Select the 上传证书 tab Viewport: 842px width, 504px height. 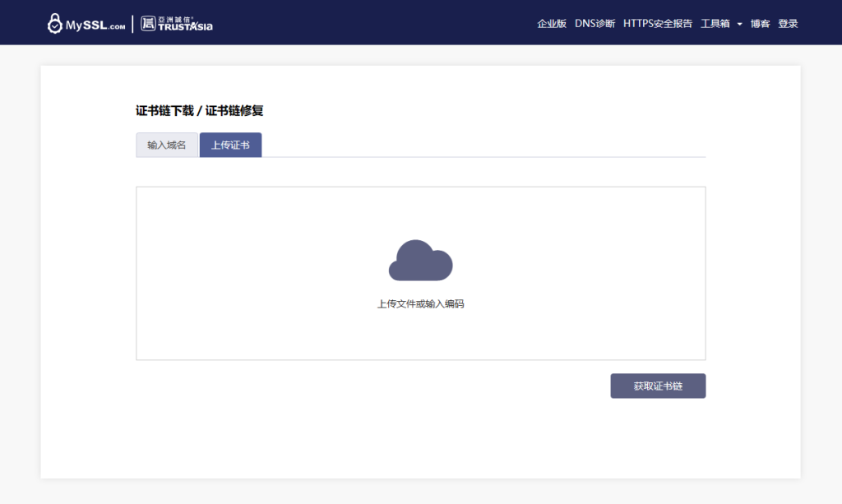(230, 146)
